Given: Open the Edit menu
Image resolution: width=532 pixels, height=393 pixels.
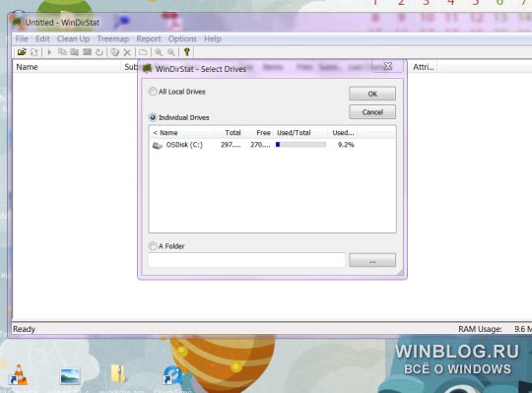Looking at the screenshot, I should click(42, 39).
